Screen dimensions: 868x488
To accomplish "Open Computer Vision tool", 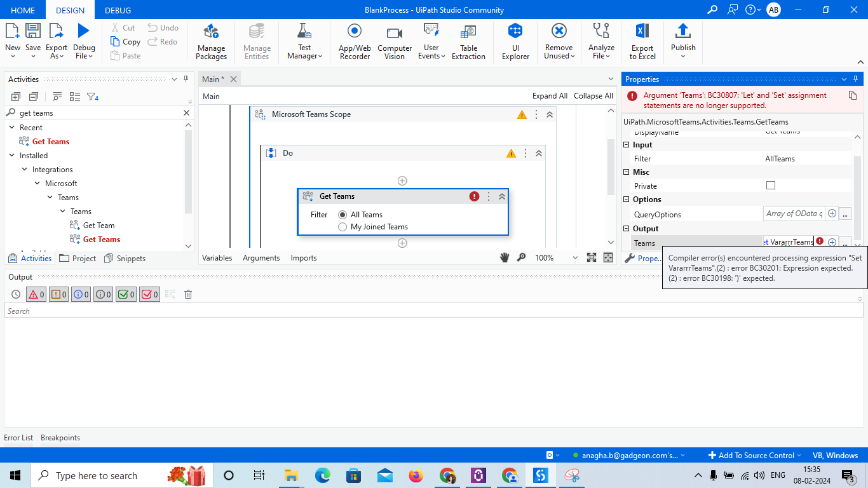I will point(395,42).
